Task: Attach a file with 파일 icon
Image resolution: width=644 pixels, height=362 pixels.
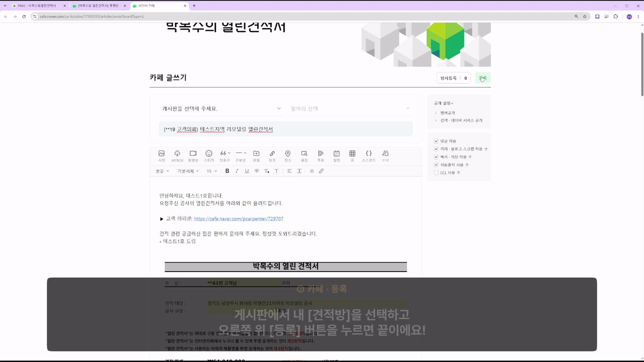Action: 256,156
